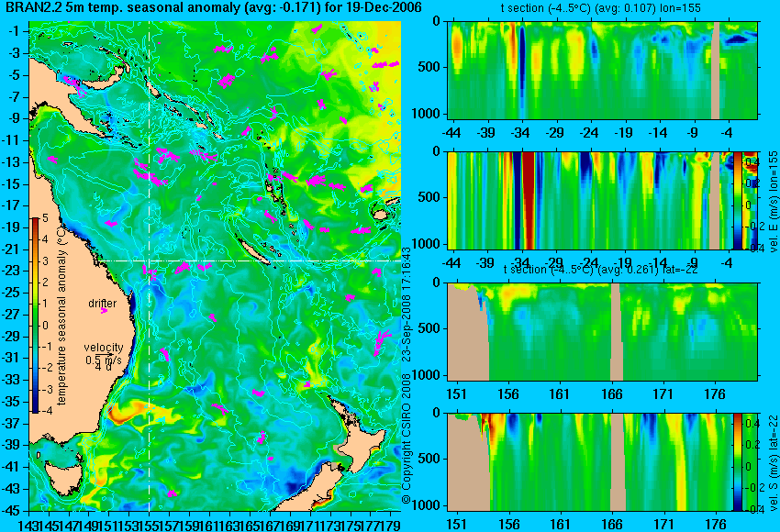Click the '155' longitude label under the map

[x=150, y=524]
